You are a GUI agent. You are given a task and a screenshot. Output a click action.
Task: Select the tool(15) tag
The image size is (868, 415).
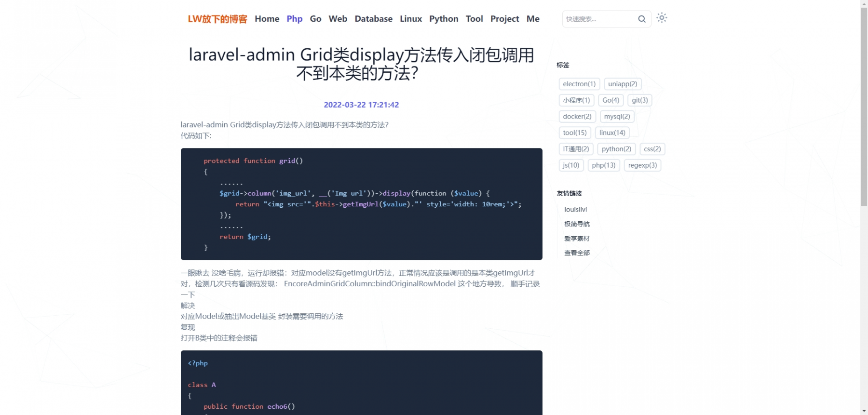coord(575,133)
